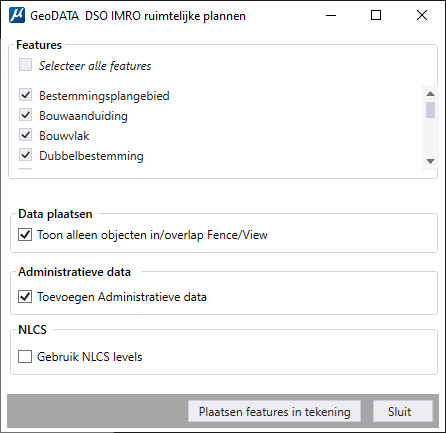The image size is (446, 433).
Task: Click the GeoDATA app icon in title bar
Action: 17,15
